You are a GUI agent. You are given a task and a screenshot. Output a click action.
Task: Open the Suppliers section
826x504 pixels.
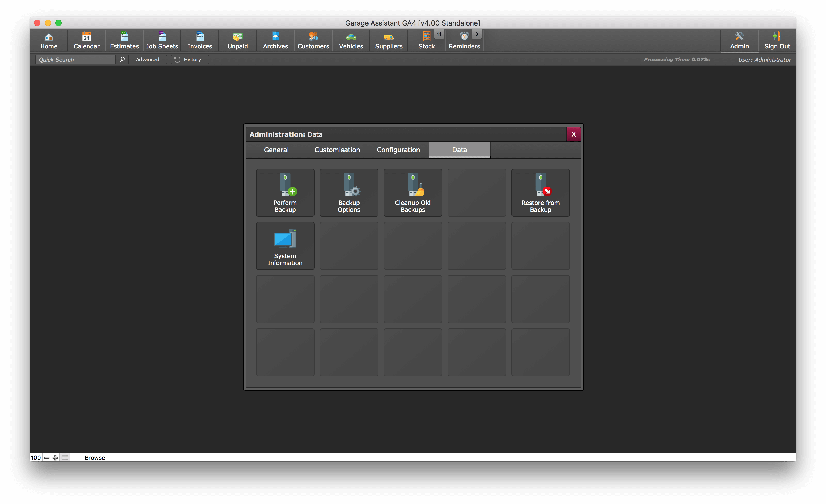(x=389, y=40)
